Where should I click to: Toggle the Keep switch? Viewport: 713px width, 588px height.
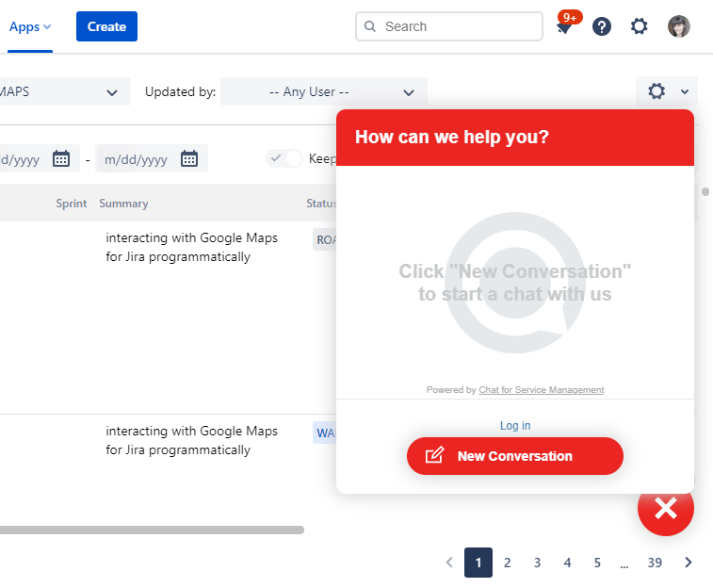tap(284, 158)
